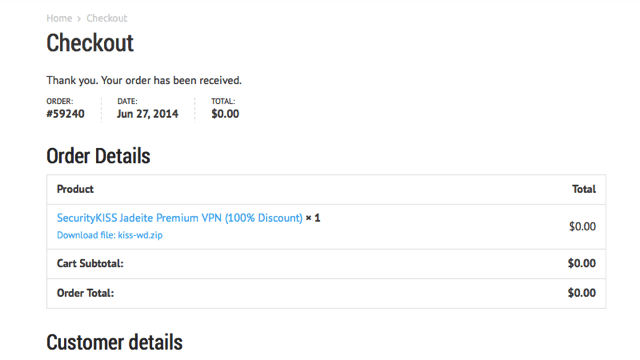Click the order received thank-you message
640x360 pixels.
pos(144,80)
